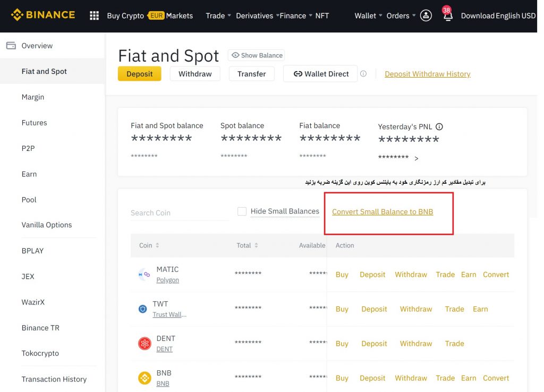Click Convert in the BNB row
This screenshot has height=392, width=544.
[x=496, y=378]
